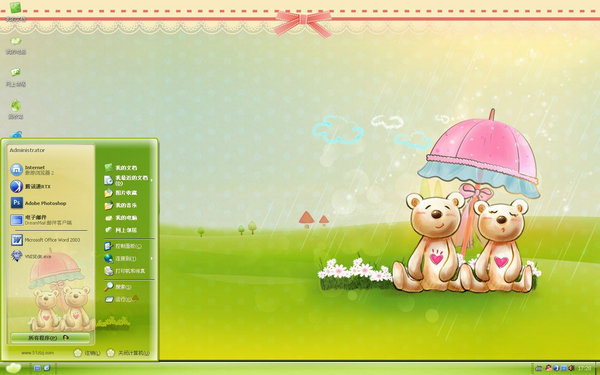This screenshot has height=375, width=600.
Task: Open the green Recycle Bin desktop icon
Action: tap(16, 109)
